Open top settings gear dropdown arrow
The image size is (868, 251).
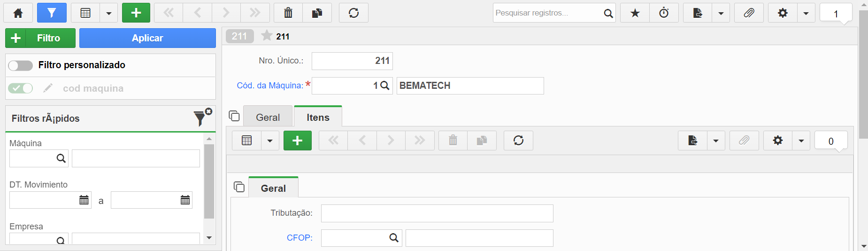pyautogui.click(x=806, y=13)
